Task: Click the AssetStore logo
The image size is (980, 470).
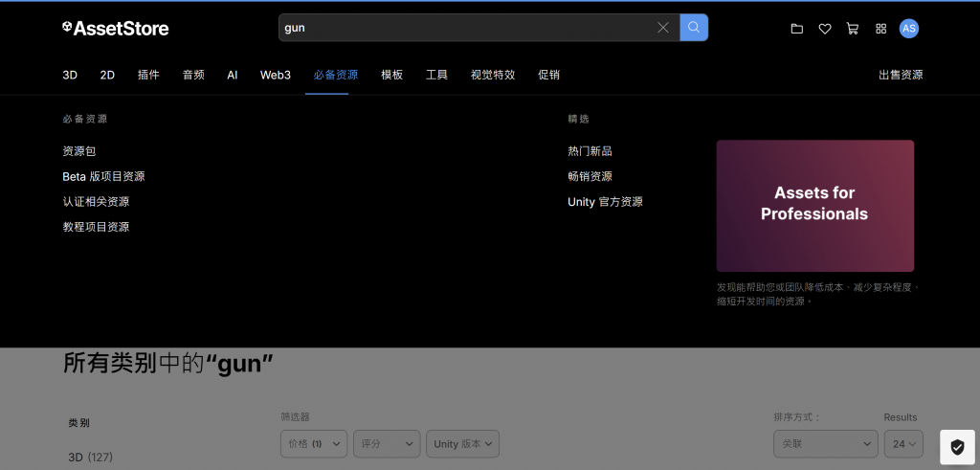Action: pyautogui.click(x=116, y=28)
